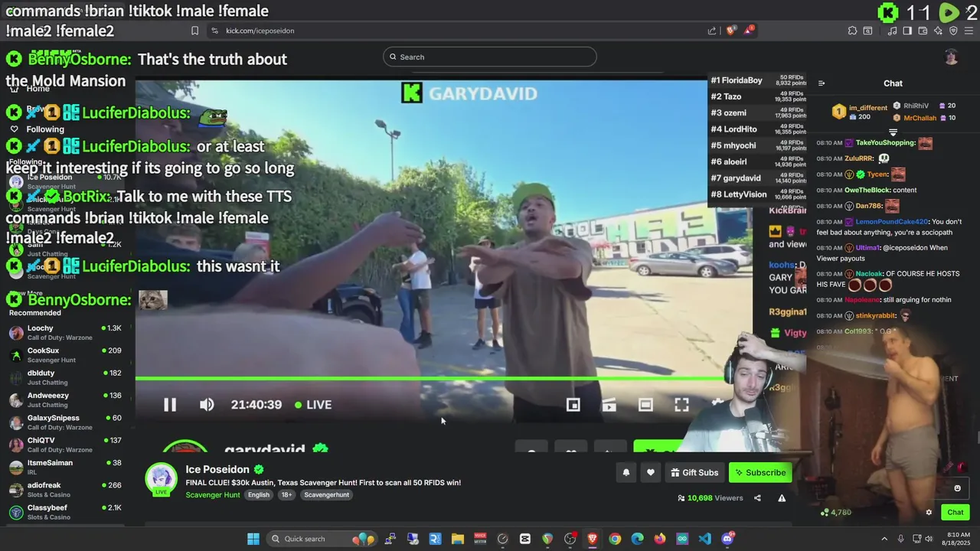
Task: Click the 4,780 channel points balance
Action: click(836, 513)
